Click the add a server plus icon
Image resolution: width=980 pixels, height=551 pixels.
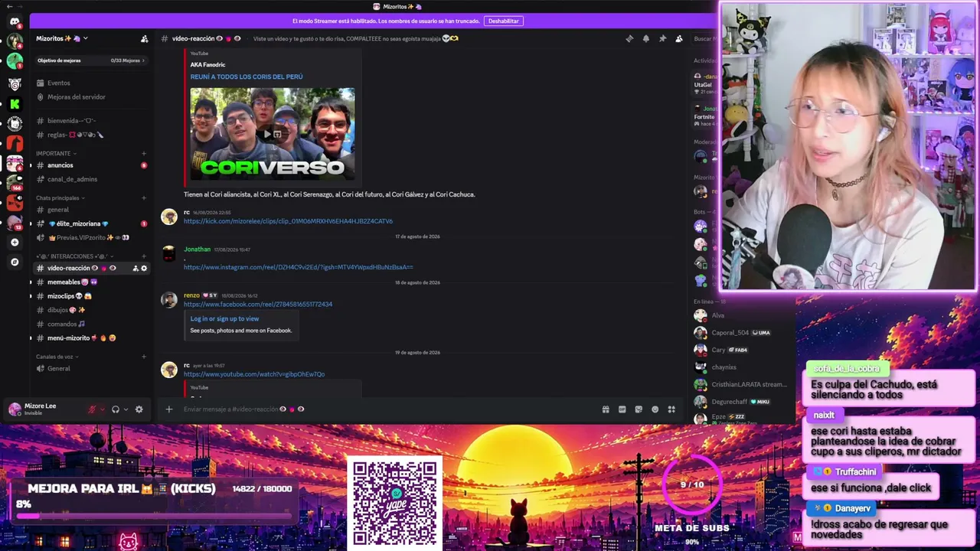pyautogui.click(x=15, y=243)
